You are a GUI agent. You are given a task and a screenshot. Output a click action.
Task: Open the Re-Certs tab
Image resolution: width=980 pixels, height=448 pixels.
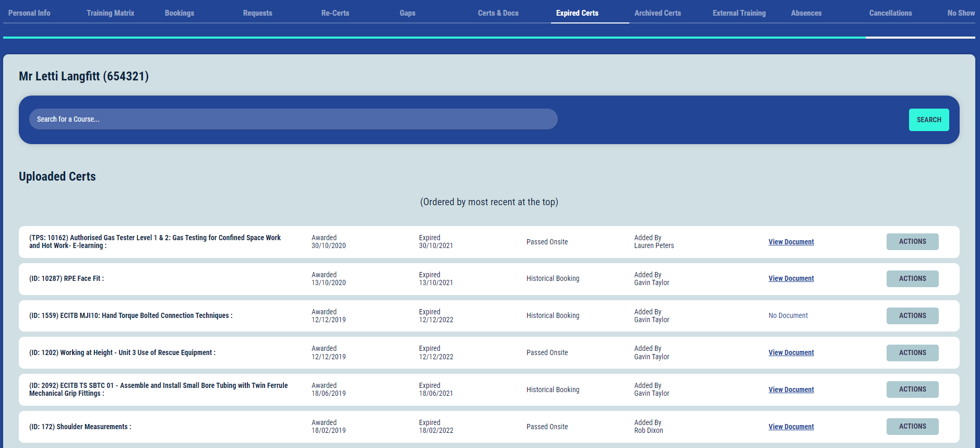335,13
